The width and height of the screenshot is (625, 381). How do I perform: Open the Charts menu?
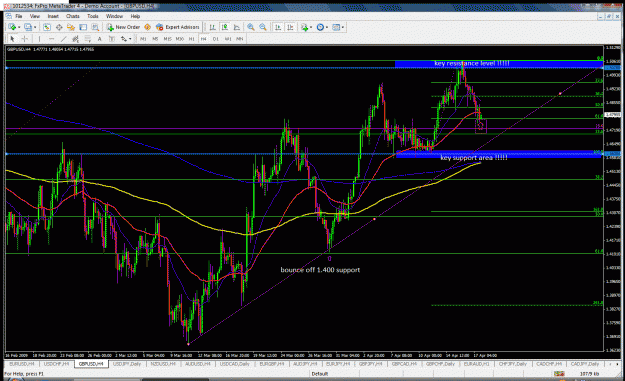[73, 16]
